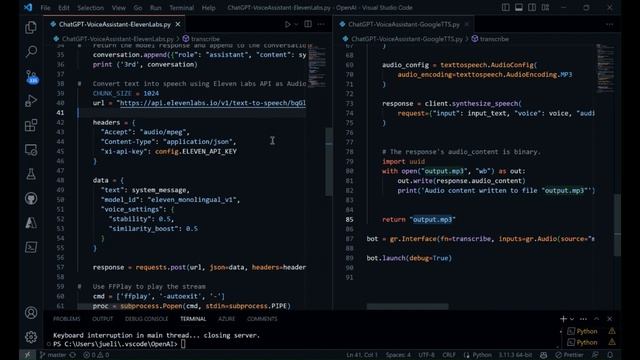Image resolution: width=640 pixels, height=360 pixels.
Task: Switch to the PROBLEMS panel tab
Action: [x=67, y=319]
